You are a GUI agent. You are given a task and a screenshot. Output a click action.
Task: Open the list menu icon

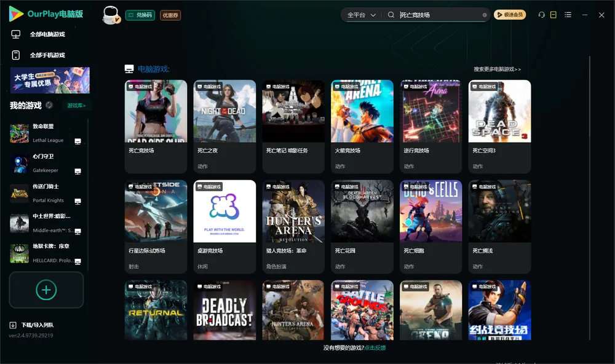click(x=568, y=15)
